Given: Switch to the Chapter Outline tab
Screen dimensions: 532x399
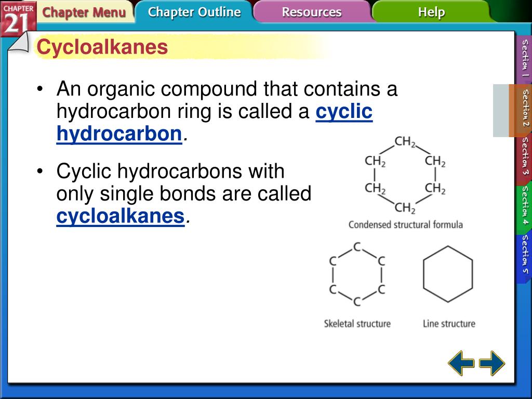Looking at the screenshot, I should point(194,12).
